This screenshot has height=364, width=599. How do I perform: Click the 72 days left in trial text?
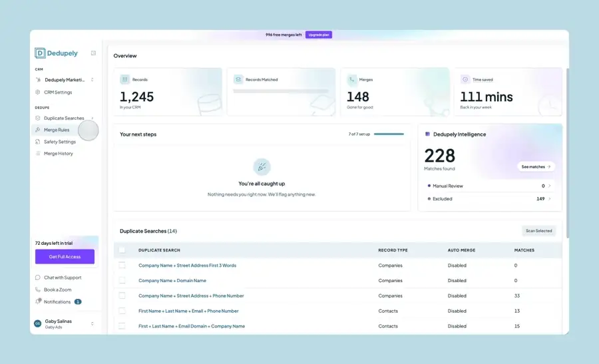click(53, 243)
